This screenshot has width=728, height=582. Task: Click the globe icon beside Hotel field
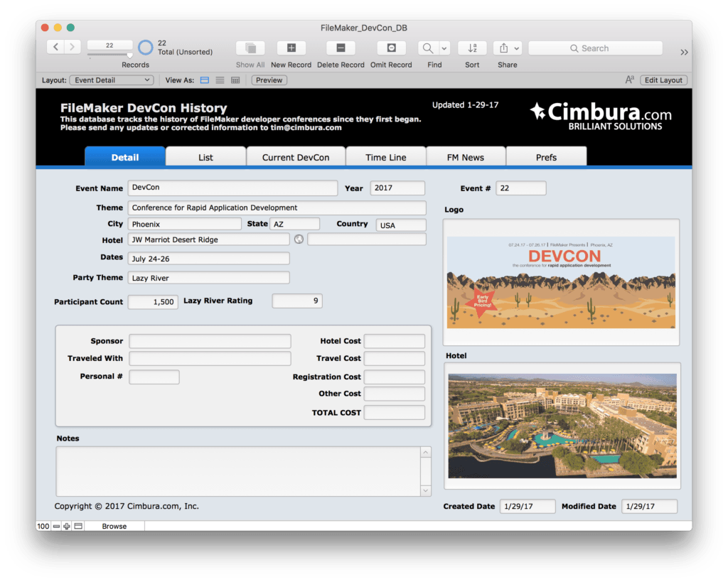click(299, 239)
